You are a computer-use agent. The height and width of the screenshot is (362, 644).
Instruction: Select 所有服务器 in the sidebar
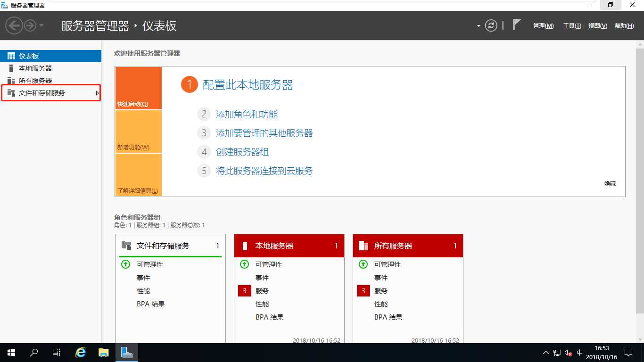[x=51, y=81]
